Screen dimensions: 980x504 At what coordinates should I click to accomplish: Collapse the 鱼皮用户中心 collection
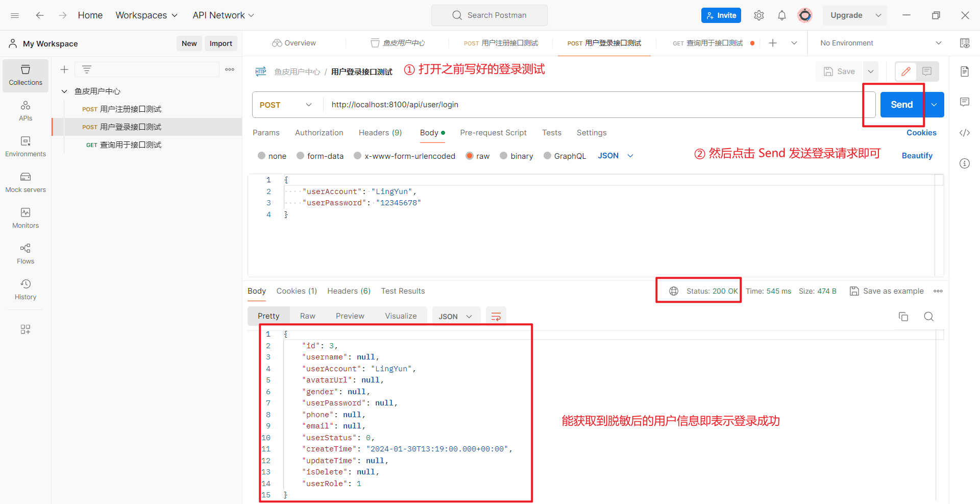coord(64,91)
